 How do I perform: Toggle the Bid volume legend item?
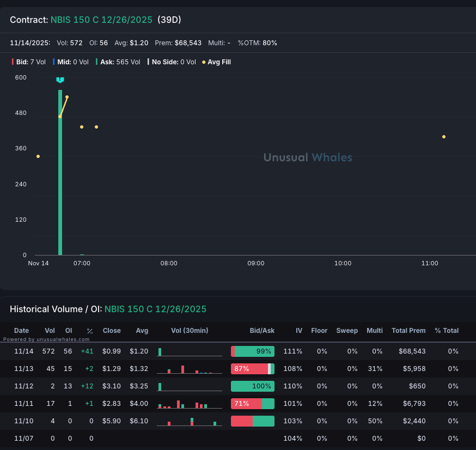(29, 62)
